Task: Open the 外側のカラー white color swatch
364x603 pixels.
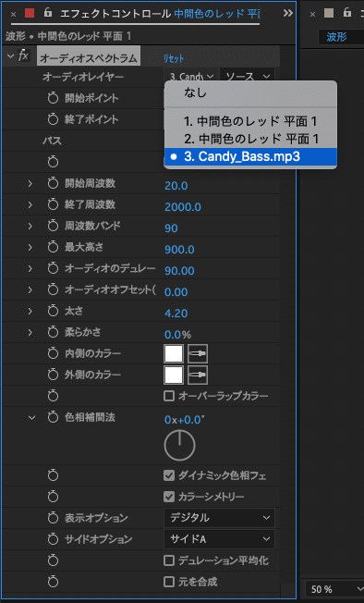Action: tap(174, 375)
